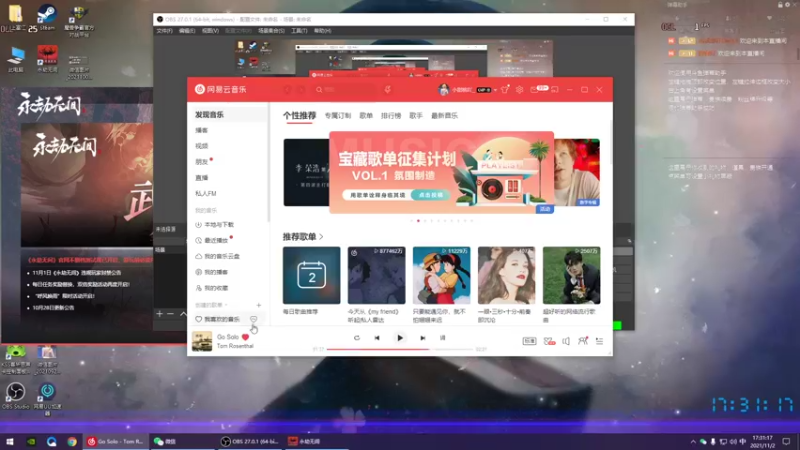Click the Go Solo song title in player
Screen dimensions: 800x450
point(228,337)
